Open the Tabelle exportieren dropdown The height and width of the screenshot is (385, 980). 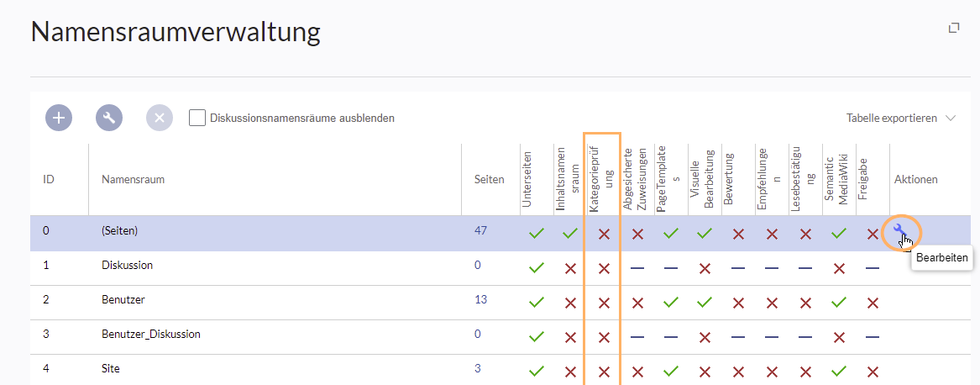pos(900,119)
